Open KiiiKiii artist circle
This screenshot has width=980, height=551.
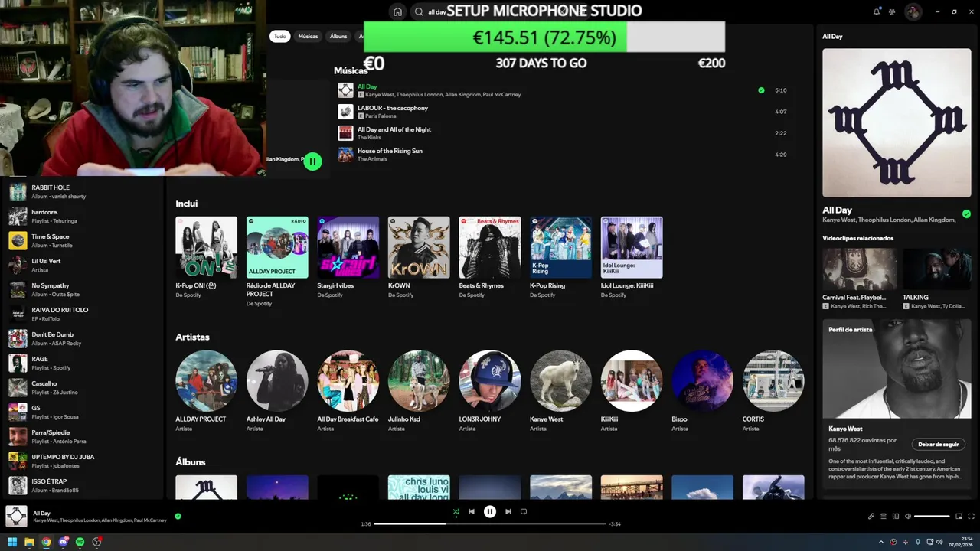[x=632, y=381]
